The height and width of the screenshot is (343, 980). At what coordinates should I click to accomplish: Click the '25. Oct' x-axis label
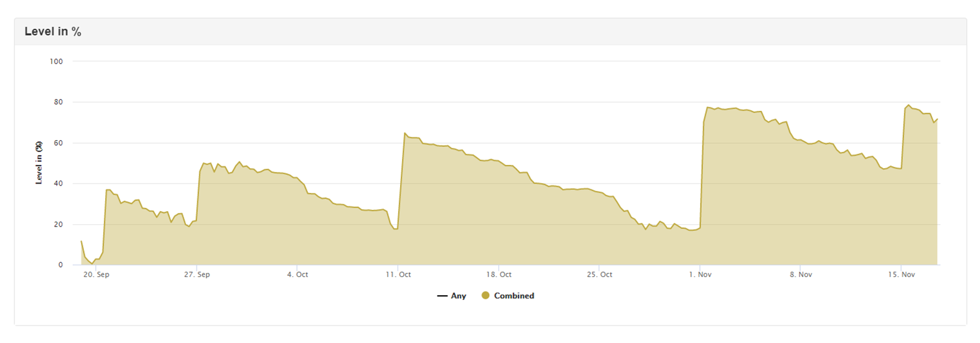599,275
